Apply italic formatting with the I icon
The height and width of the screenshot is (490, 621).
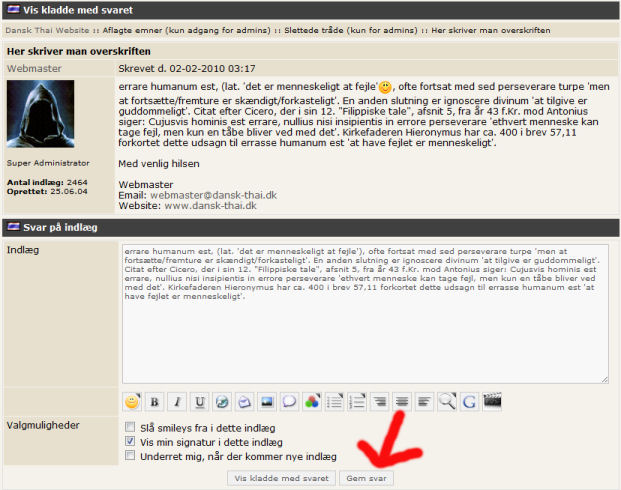[177, 402]
